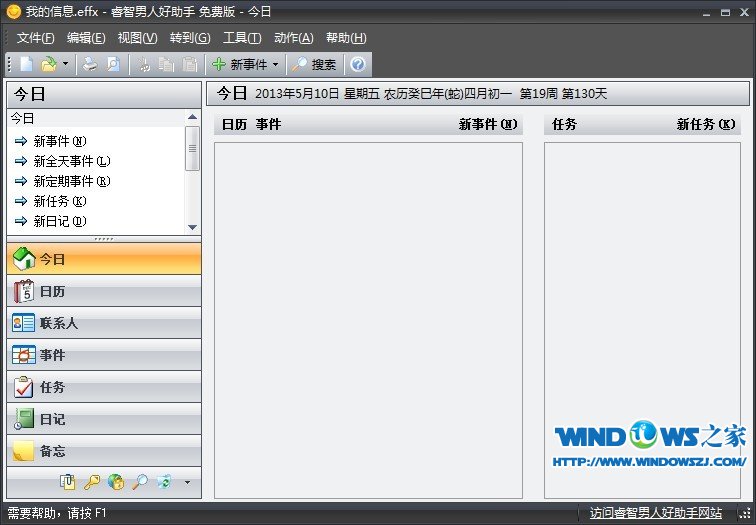
Task: Click the blue help question mark icon
Action: 358,65
